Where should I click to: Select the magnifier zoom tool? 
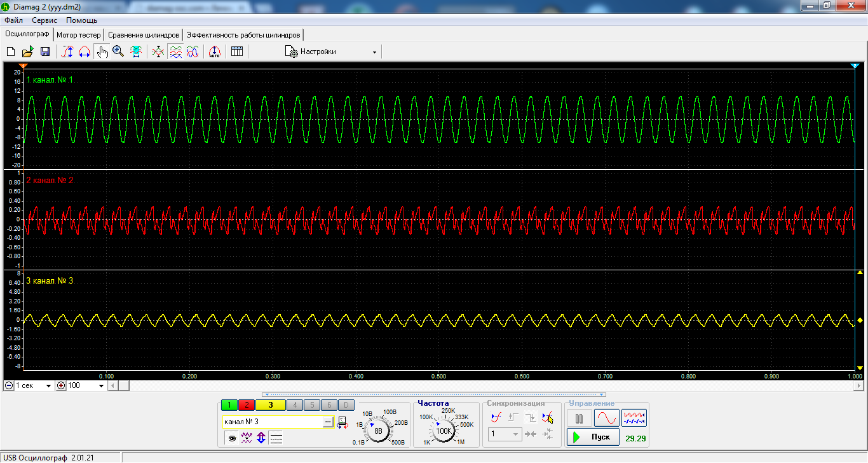click(x=118, y=52)
